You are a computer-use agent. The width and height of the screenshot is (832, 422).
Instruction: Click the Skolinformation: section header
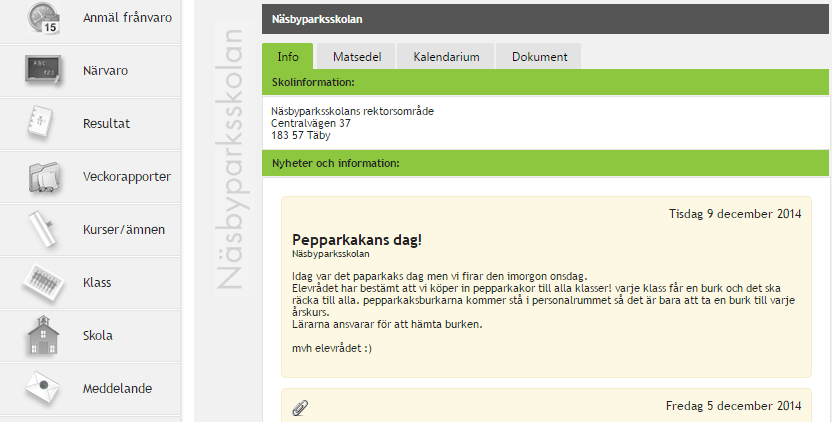pos(545,82)
